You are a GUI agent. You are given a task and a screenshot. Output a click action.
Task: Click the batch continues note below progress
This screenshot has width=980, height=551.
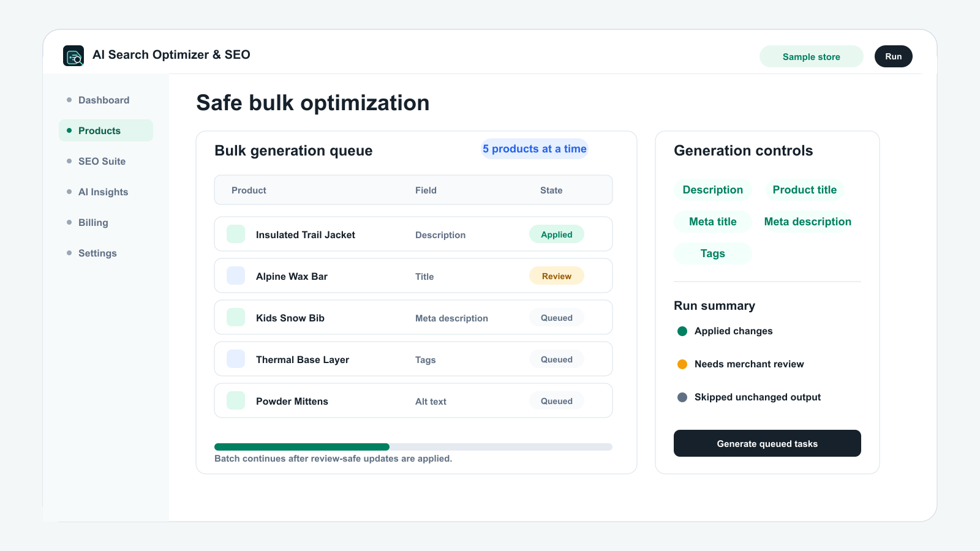coord(333,459)
